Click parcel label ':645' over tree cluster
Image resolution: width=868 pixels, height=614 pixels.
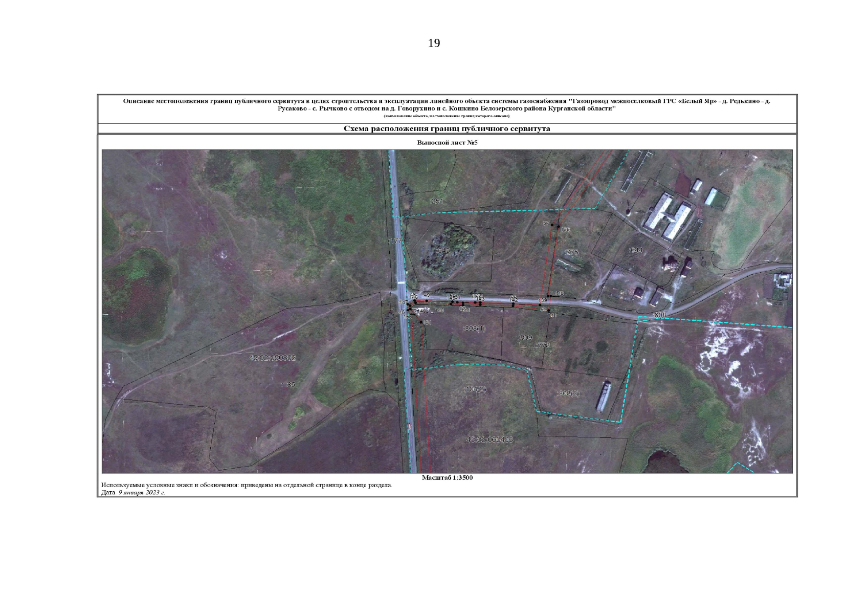pos(442,251)
